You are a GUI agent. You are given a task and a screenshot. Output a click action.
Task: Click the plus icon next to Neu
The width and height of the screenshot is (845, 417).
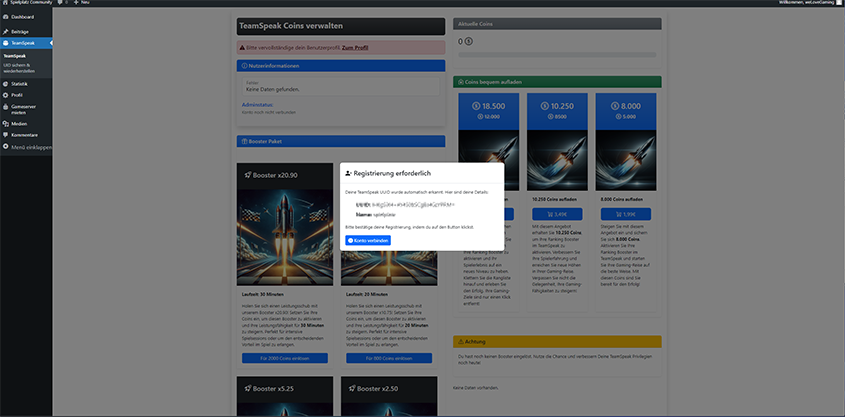[76, 3]
